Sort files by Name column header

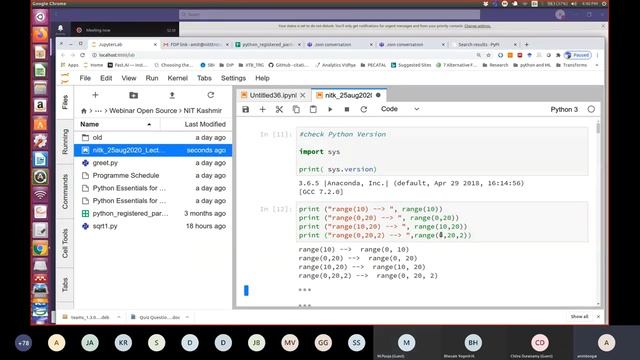point(89,124)
